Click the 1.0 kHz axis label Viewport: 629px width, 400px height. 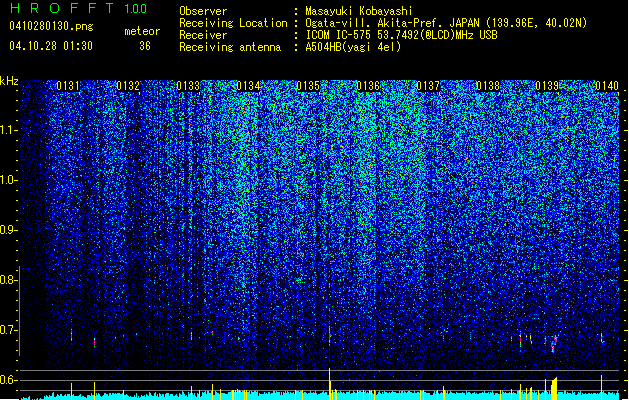pos(9,180)
